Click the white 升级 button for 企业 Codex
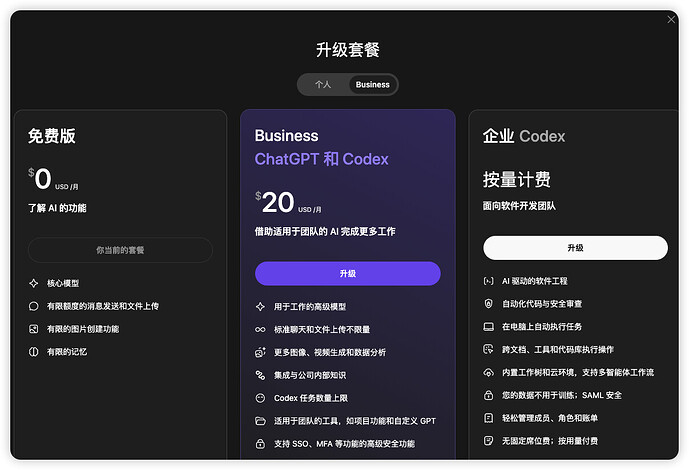Image resolution: width=689 pixels, height=470 pixels. 575,248
